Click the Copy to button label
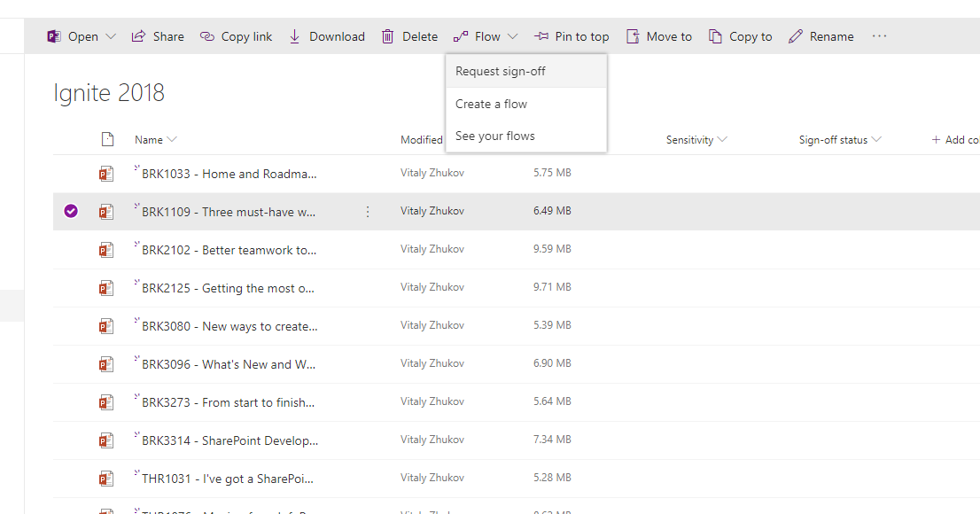The image size is (980, 514). coord(751,36)
